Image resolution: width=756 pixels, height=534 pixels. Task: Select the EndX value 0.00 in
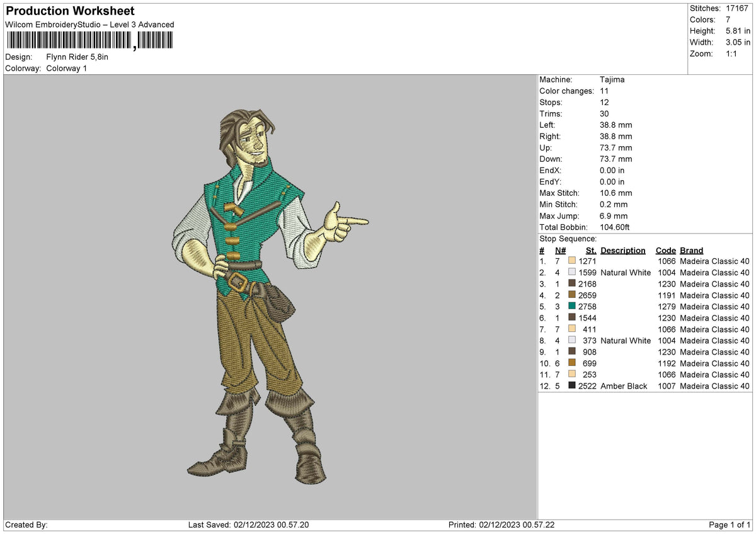click(x=612, y=171)
